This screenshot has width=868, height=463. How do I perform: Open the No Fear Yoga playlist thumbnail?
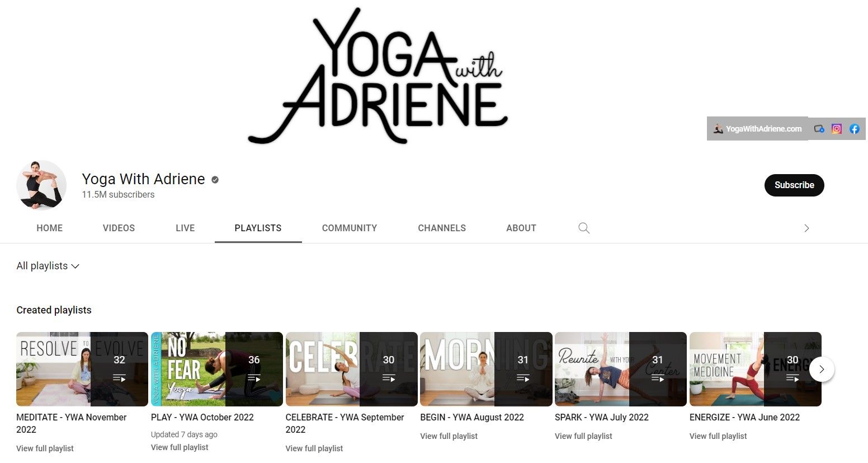click(x=217, y=369)
